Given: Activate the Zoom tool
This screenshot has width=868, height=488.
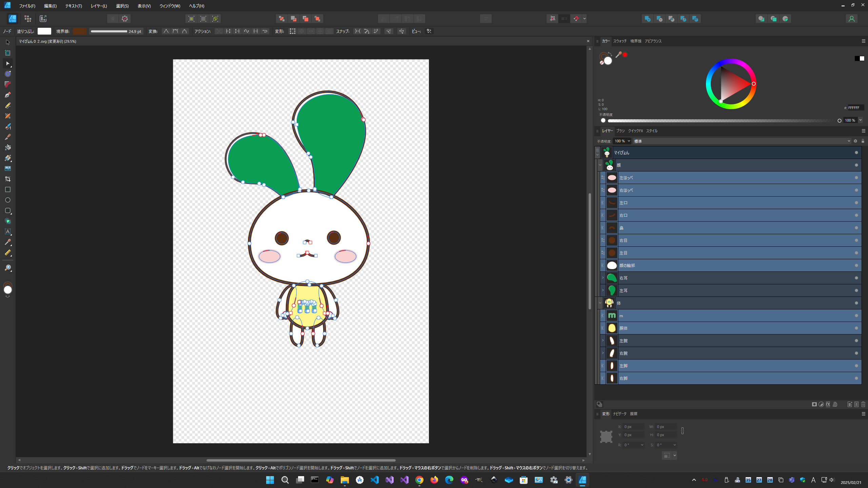Looking at the screenshot, I should 7,268.
